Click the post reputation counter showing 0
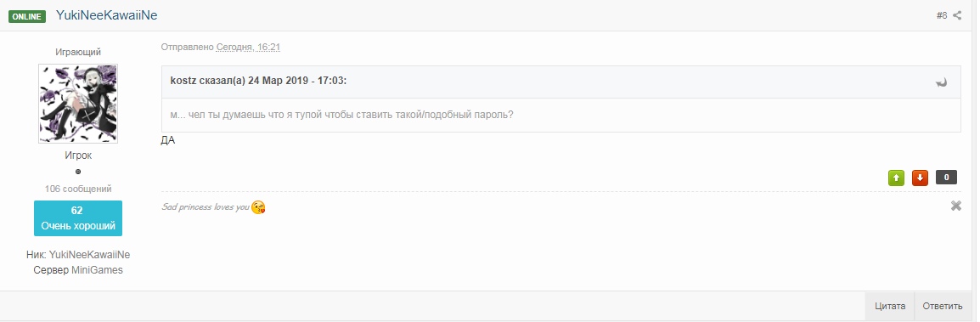This screenshot has height=322, width=980. (x=946, y=178)
